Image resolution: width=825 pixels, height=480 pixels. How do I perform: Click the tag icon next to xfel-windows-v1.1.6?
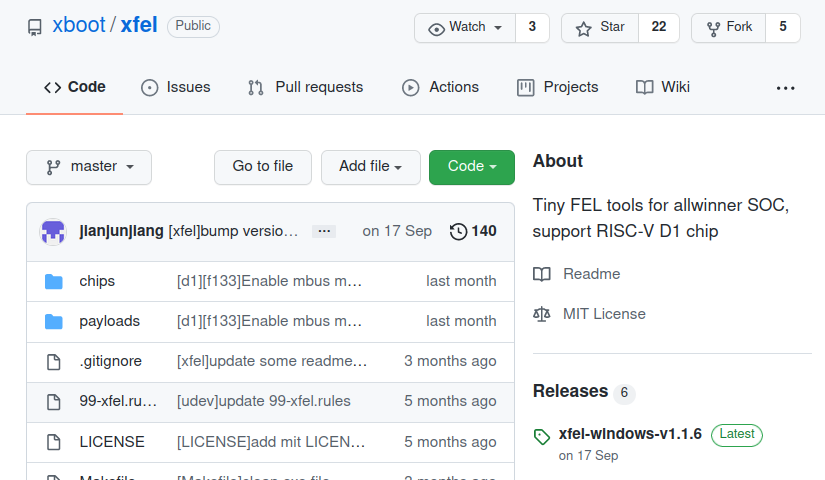542,436
